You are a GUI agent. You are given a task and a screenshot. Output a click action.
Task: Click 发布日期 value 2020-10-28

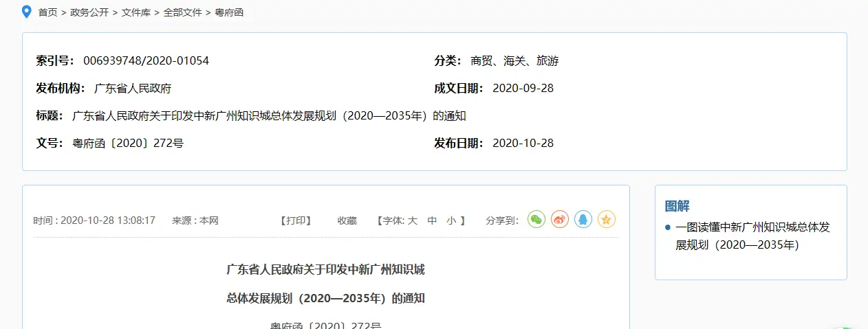point(523,143)
